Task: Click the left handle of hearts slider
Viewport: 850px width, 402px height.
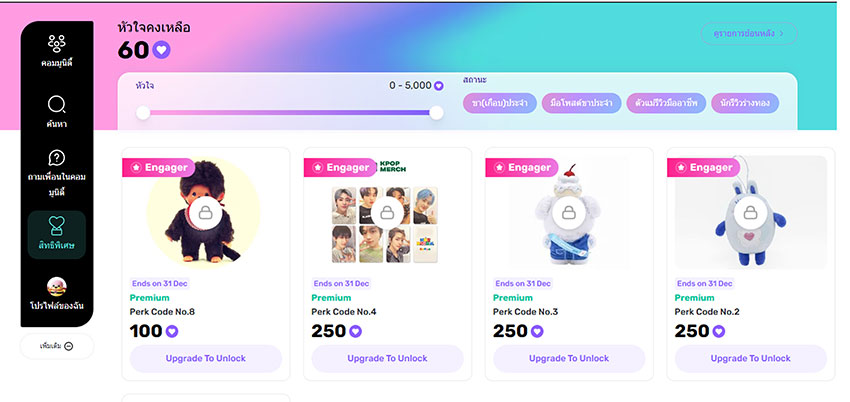Action: [143, 113]
